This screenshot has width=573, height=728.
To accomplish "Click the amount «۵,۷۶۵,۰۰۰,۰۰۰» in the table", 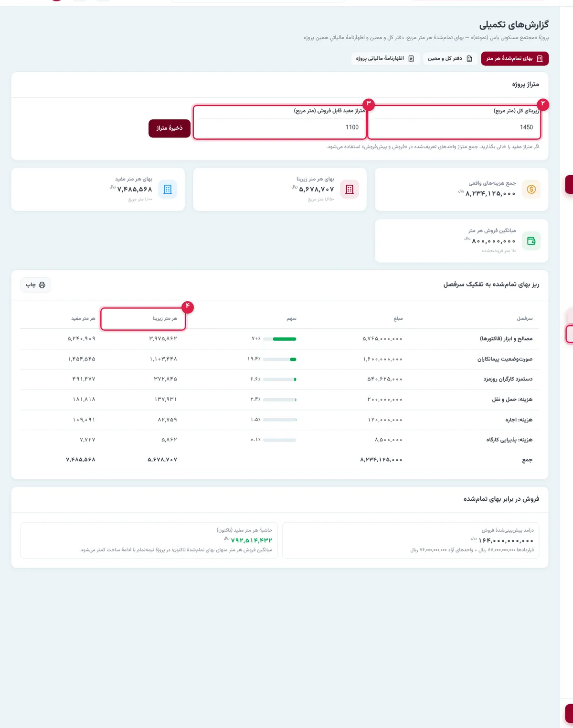I will click(382, 339).
